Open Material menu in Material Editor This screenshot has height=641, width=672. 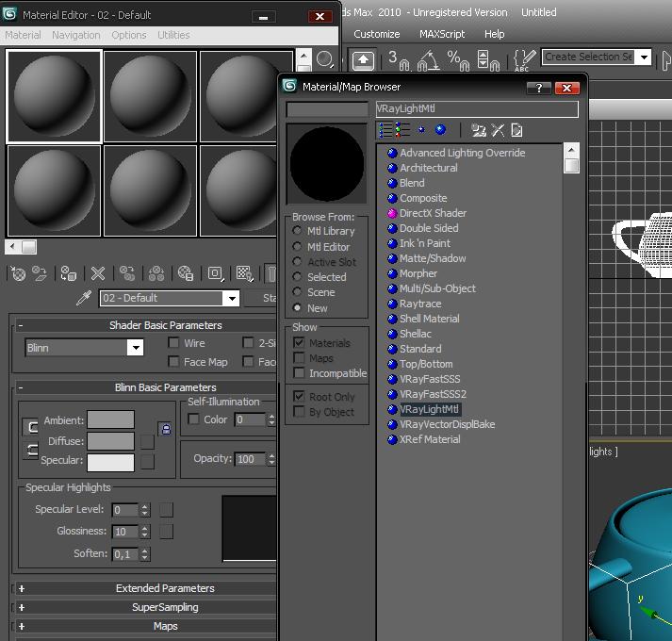(x=23, y=35)
